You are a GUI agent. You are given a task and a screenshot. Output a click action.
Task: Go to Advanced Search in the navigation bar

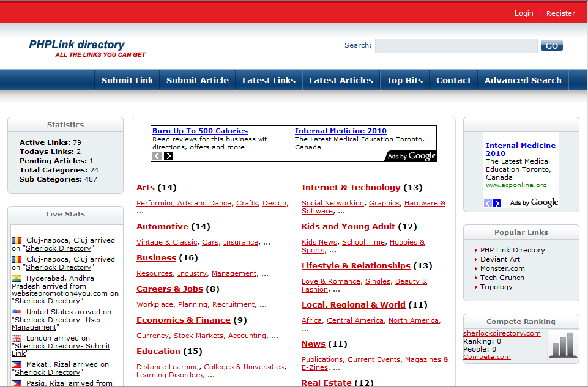click(523, 80)
